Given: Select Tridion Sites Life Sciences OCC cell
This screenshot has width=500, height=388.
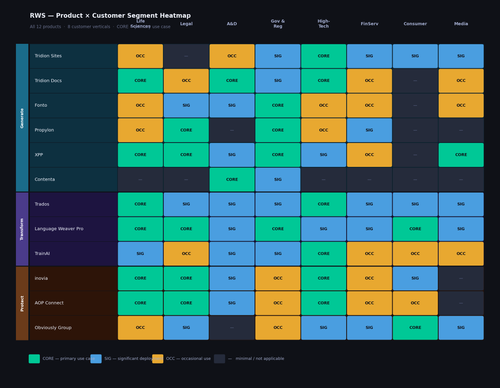Looking at the screenshot, I should (140, 56).
